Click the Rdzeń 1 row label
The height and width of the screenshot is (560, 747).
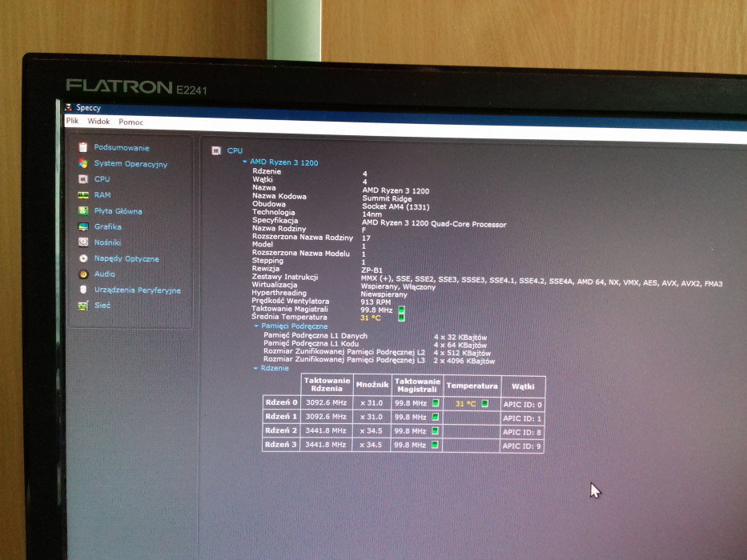pyautogui.click(x=281, y=416)
